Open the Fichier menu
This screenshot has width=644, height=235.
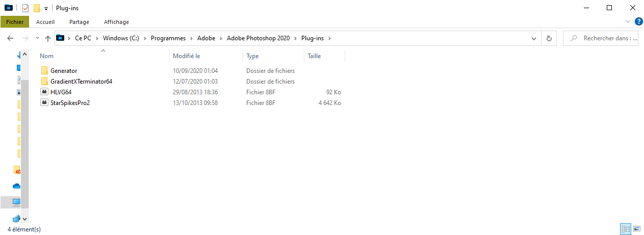(x=15, y=22)
